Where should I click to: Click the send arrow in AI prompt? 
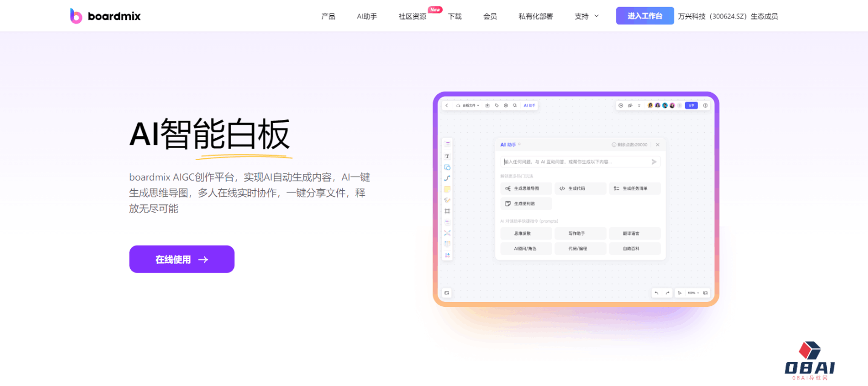[654, 162]
